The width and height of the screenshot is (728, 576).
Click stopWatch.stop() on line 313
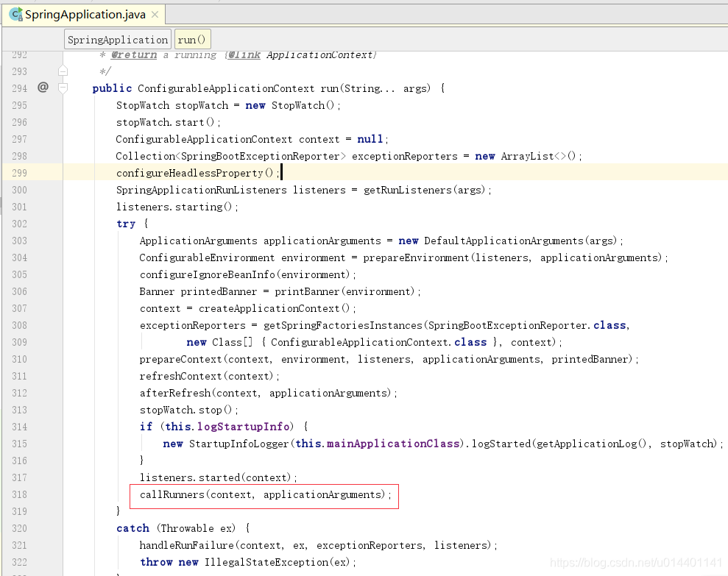[185, 410]
